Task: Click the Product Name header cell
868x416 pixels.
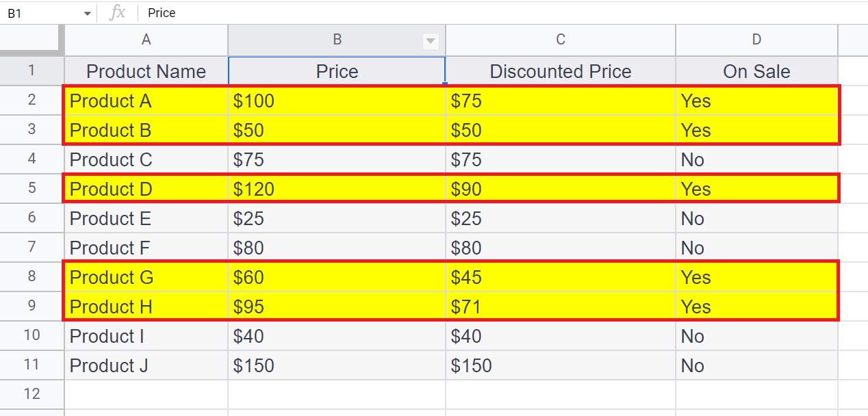Action: [x=146, y=71]
